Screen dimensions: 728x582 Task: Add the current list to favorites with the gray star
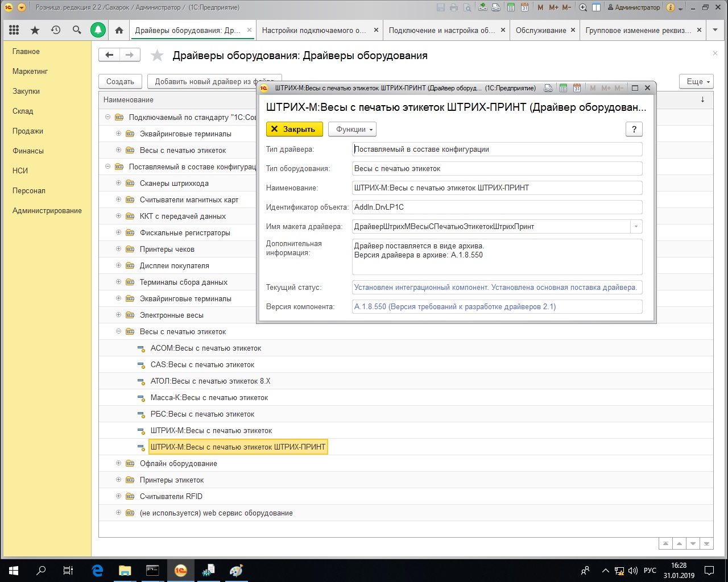157,55
